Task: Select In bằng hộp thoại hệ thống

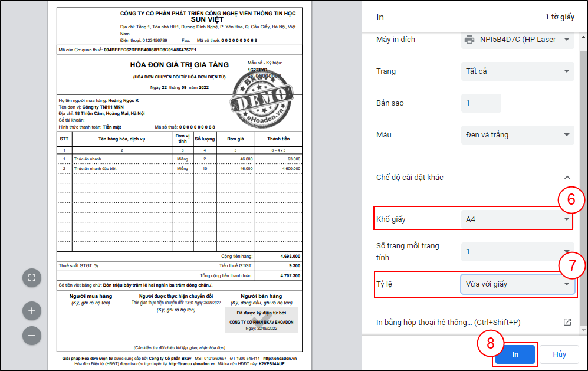Action: coord(448,322)
